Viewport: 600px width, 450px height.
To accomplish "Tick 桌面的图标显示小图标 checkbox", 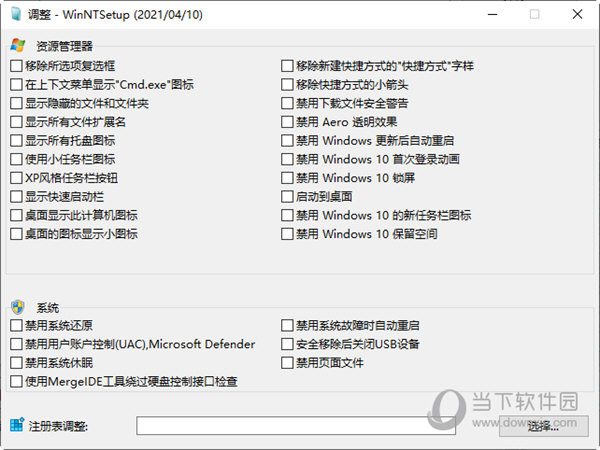I will pyautogui.click(x=16, y=234).
